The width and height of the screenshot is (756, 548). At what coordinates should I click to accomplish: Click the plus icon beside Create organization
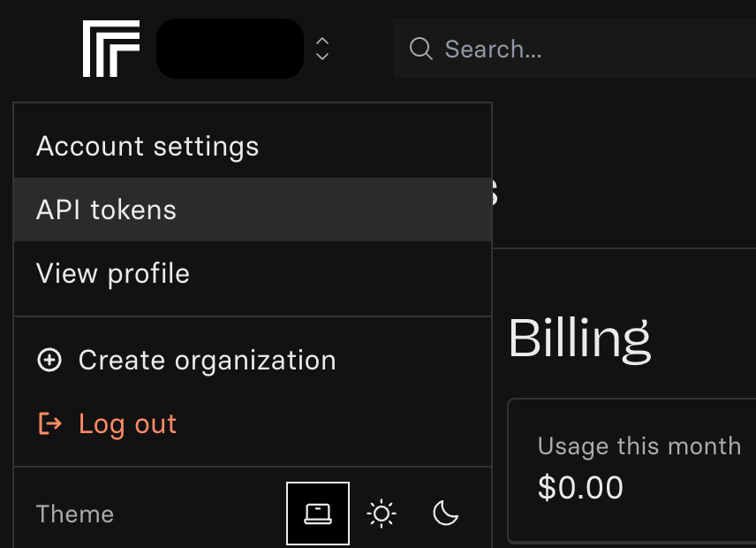pyautogui.click(x=49, y=360)
